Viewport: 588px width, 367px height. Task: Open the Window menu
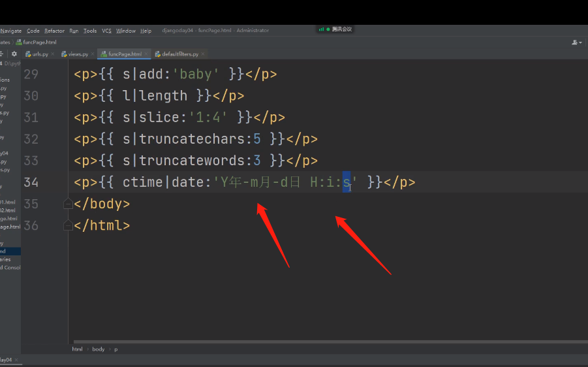pyautogui.click(x=125, y=31)
